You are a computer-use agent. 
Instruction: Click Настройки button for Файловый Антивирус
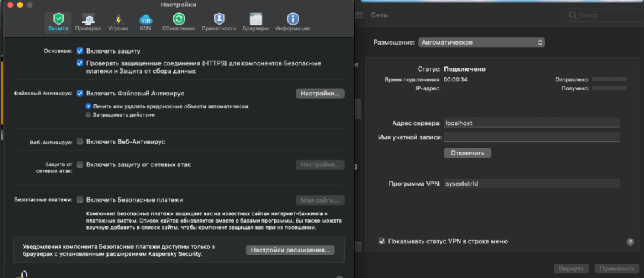coord(320,94)
